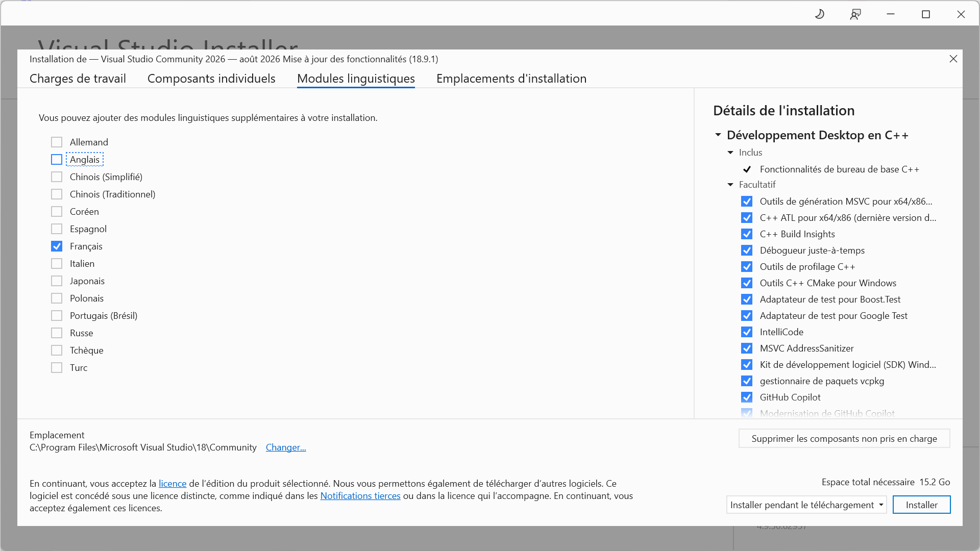Disable the C++ Build Insights component
This screenshot has height=551, width=980.
(747, 234)
